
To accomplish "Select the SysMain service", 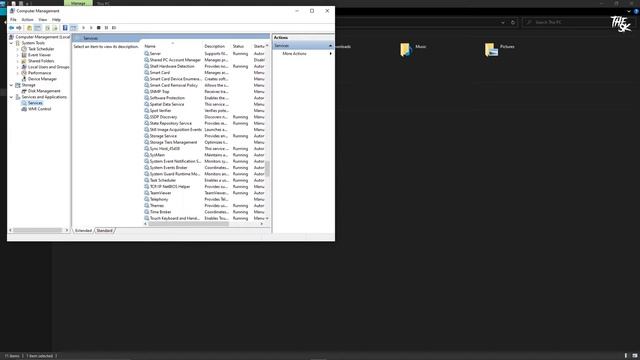I will (x=204, y=155).
